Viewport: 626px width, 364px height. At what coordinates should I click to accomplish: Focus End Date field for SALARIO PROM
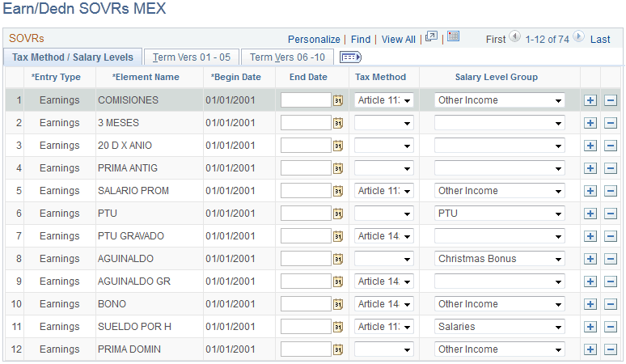click(306, 191)
